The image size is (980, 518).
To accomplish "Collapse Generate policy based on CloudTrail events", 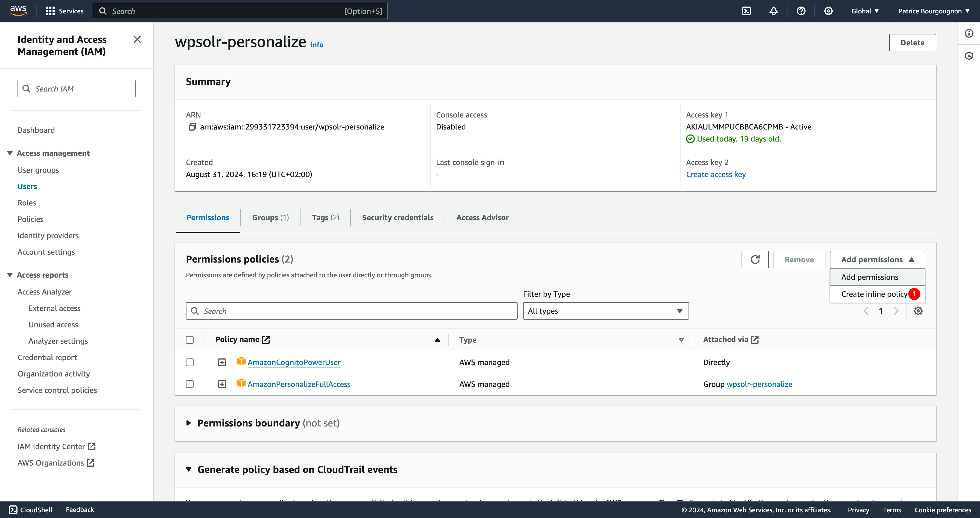I will pyautogui.click(x=189, y=469).
